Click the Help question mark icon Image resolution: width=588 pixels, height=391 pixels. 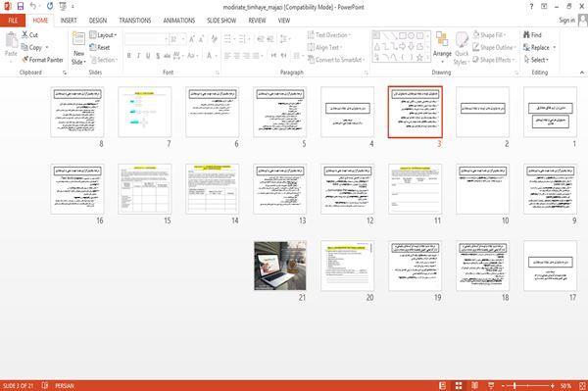531,7
